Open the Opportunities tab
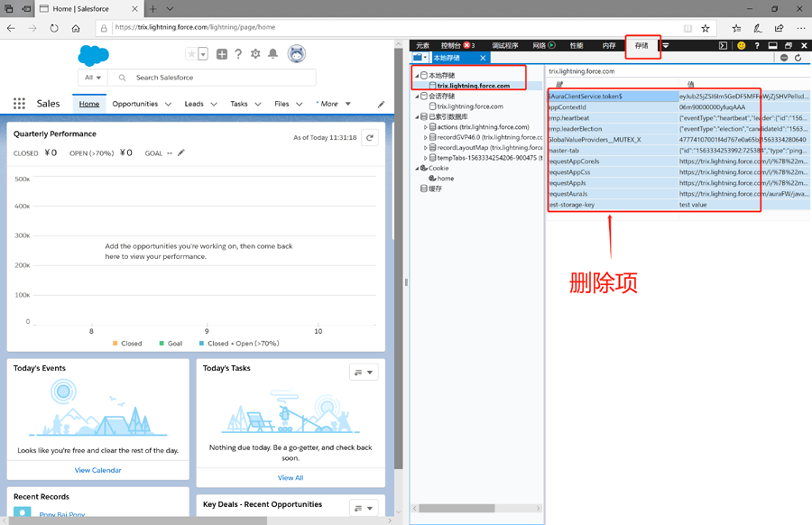The image size is (812, 525). coord(135,104)
